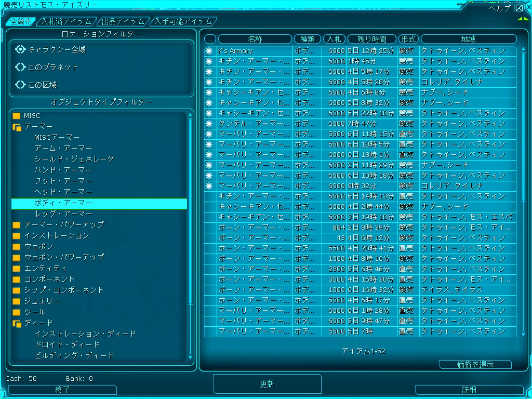Image resolution: width=532 pixels, height=399 pixels.
Task: Click the 終了 exit button
Action: (62, 390)
